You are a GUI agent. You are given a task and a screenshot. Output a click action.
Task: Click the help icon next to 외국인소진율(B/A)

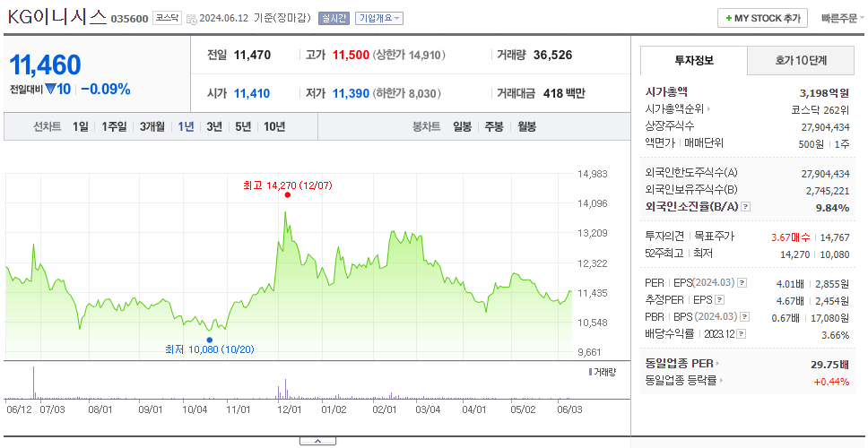(x=746, y=207)
